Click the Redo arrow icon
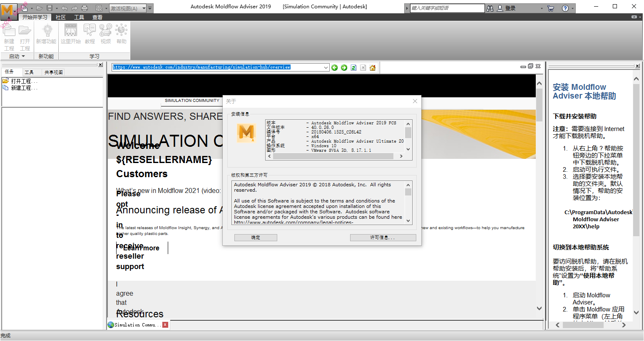Image resolution: width=644 pixels, height=341 pixels. tap(75, 8)
